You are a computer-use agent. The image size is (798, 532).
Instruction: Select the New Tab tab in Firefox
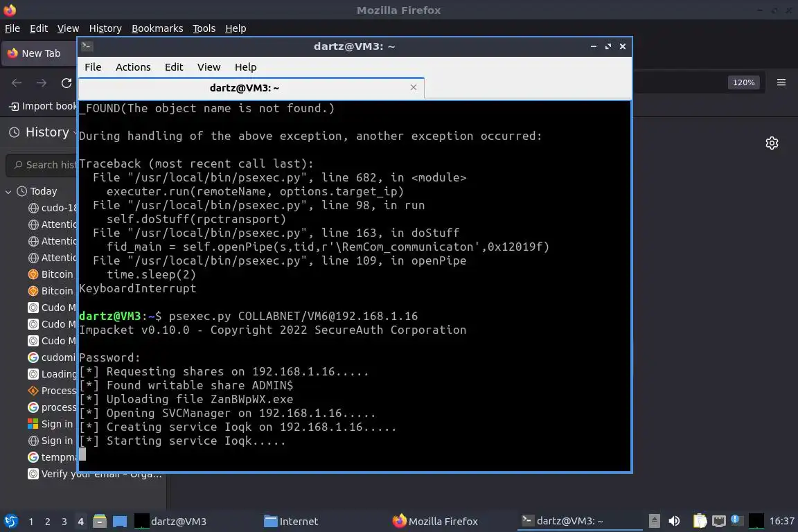pos(39,53)
